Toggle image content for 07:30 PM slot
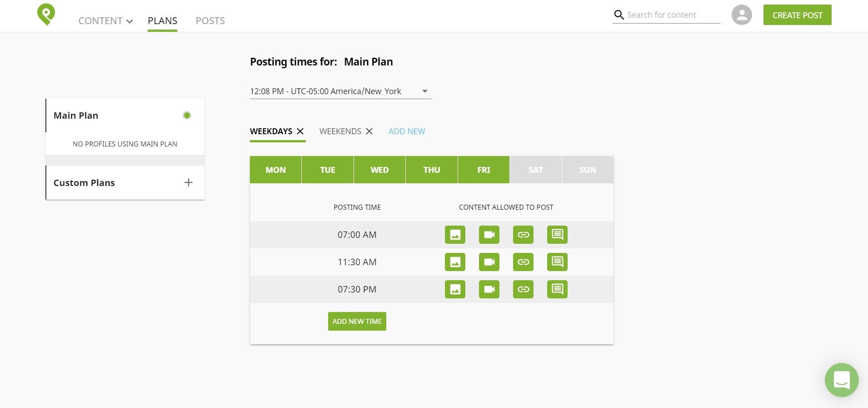Screen dimensions: 868x408 tap(455, 289)
